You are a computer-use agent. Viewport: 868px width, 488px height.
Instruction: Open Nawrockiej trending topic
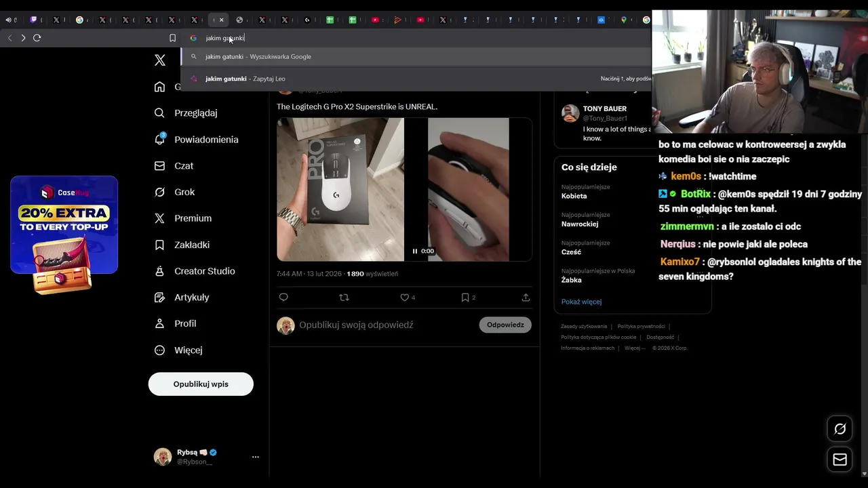tap(580, 224)
